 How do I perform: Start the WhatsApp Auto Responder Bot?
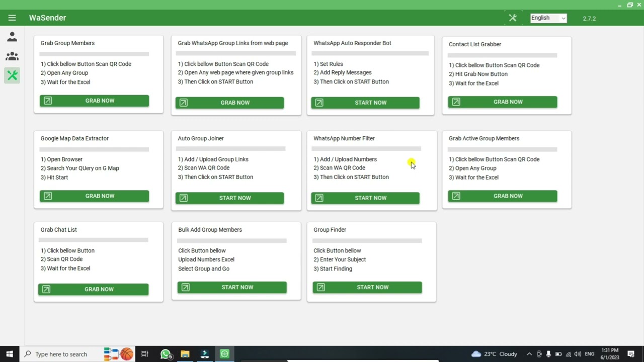[365, 103]
